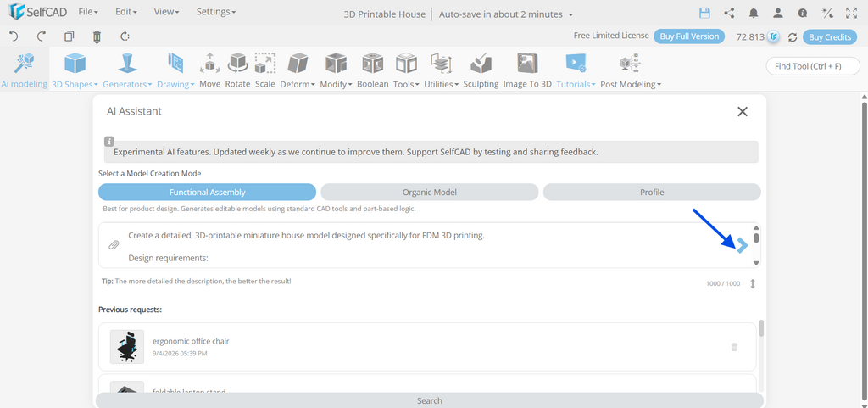Click the reset view rotate icon
The height and width of the screenshot is (408, 868).
(x=125, y=36)
